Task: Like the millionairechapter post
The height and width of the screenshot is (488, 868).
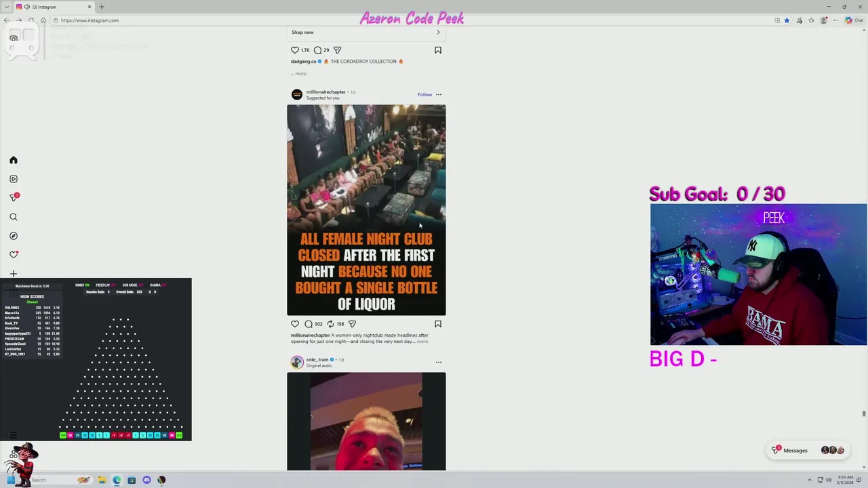Action: [x=295, y=324]
